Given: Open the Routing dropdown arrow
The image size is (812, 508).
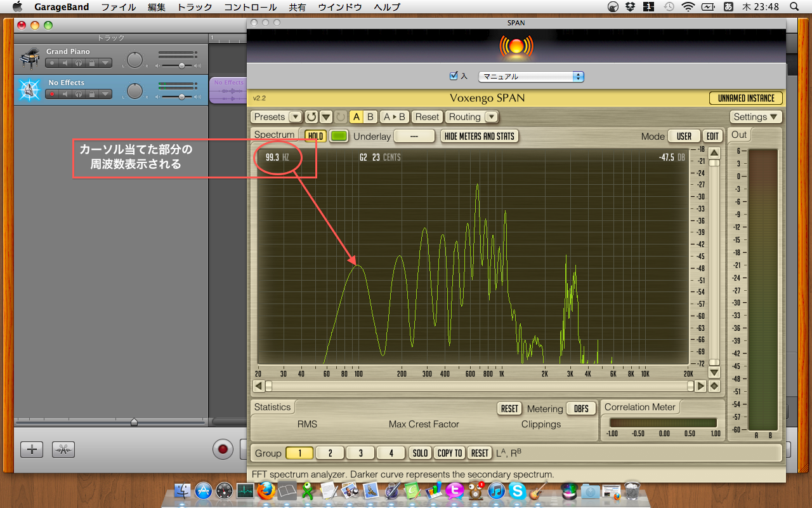Looking at the screenshot, I should [492, 117].
